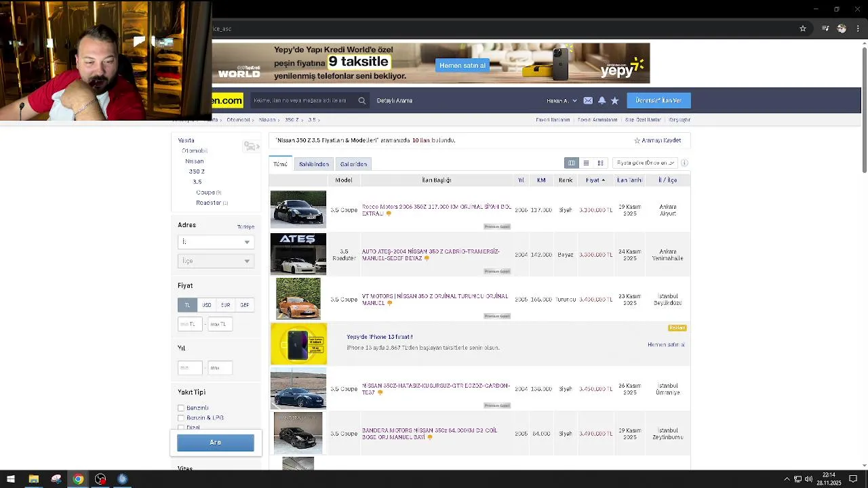Open the media control icon in Chrome toolbar
The height and width of the screenshot is (488, 868).
825,28
